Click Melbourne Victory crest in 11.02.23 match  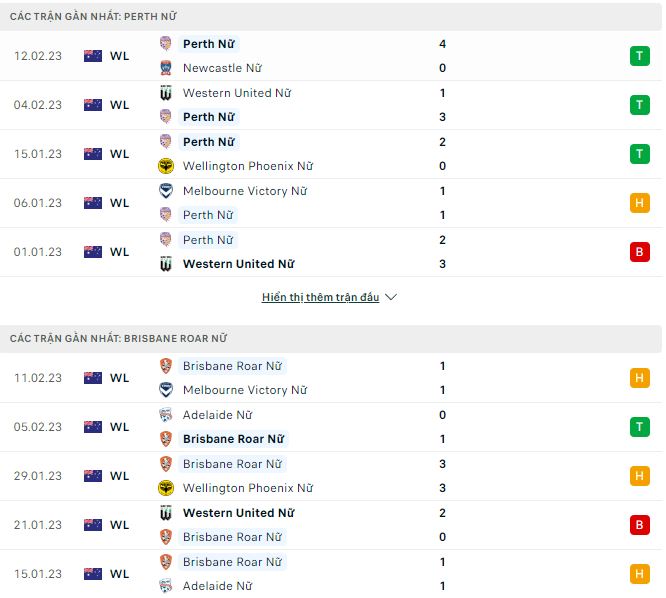(x=166, y=390)
